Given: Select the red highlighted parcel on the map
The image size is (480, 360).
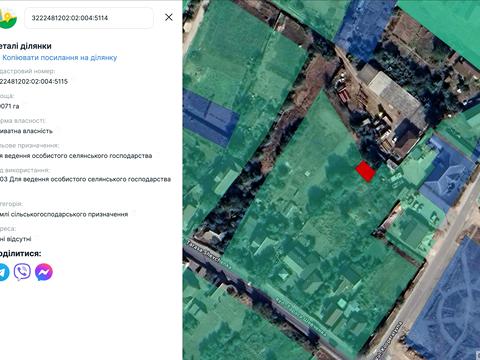Looking at the screenshot, I should click(x=366, y=171).
